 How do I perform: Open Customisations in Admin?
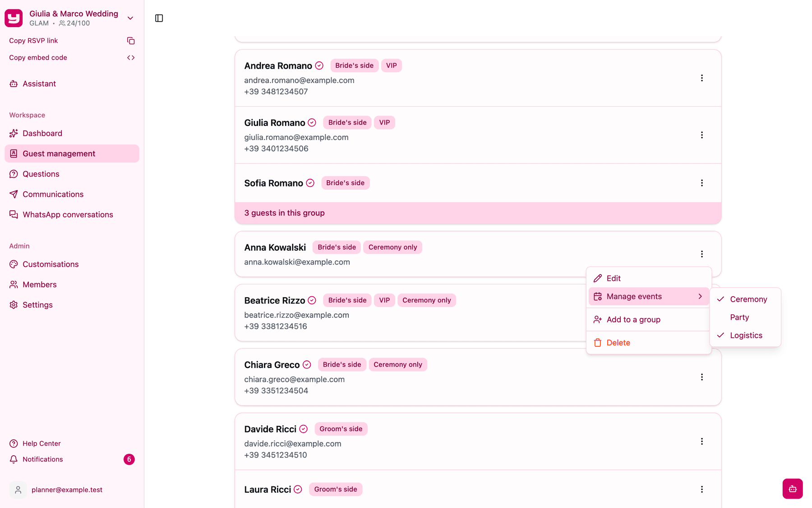point(72,264)
